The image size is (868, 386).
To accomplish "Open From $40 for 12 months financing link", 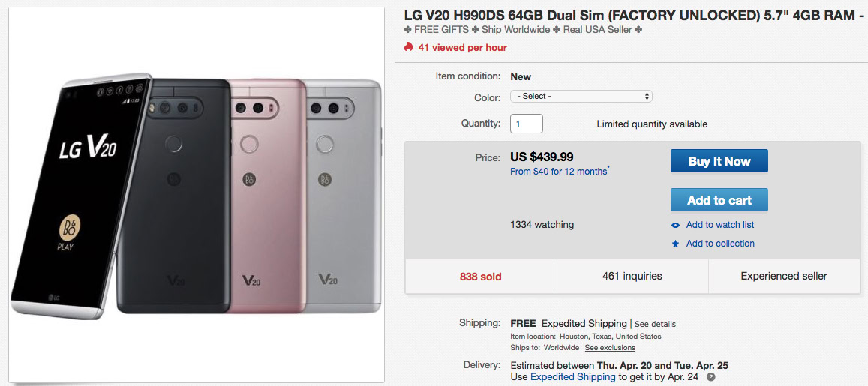I will click(559, 172).
